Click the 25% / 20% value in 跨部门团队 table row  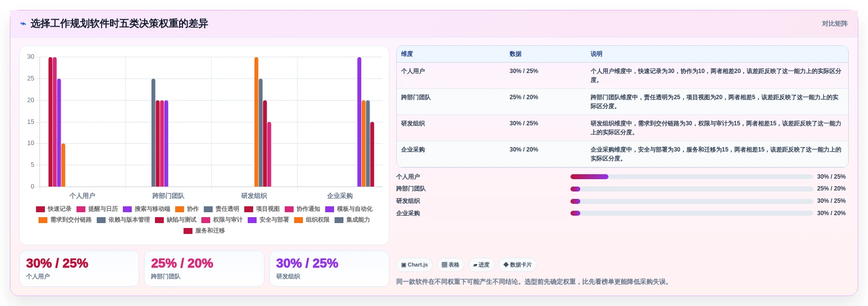click(x=524, y=97)
